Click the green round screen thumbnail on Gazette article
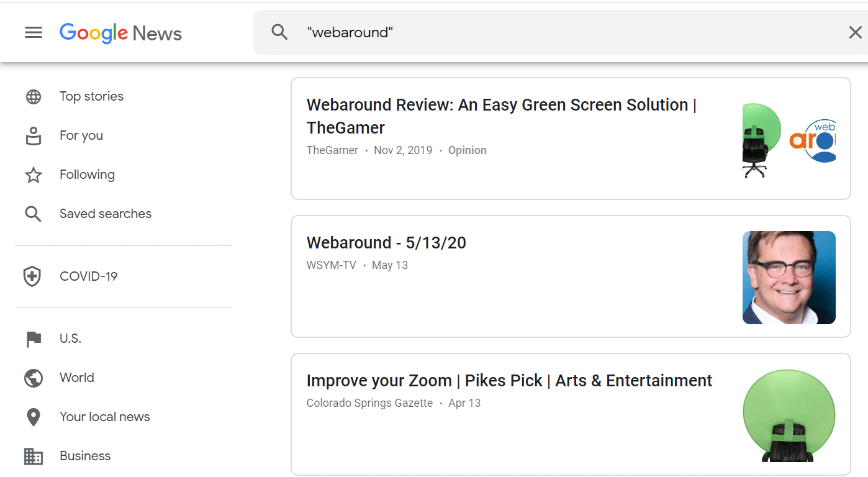Image resolution: width=868 pixels, height=477 pixels. click(x=789, y=416)
